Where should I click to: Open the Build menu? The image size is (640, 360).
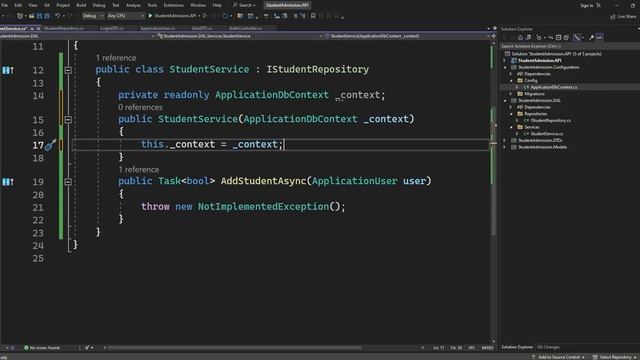point(81,5)
